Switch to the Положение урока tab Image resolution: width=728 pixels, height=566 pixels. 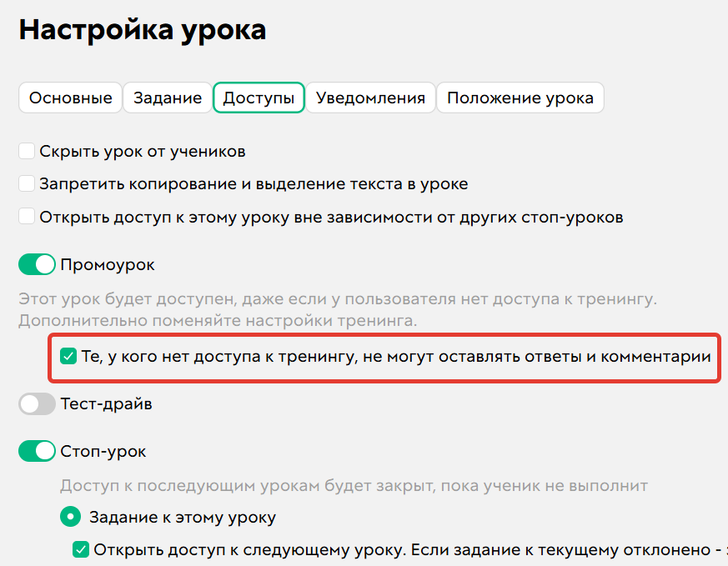coord(520,98)
